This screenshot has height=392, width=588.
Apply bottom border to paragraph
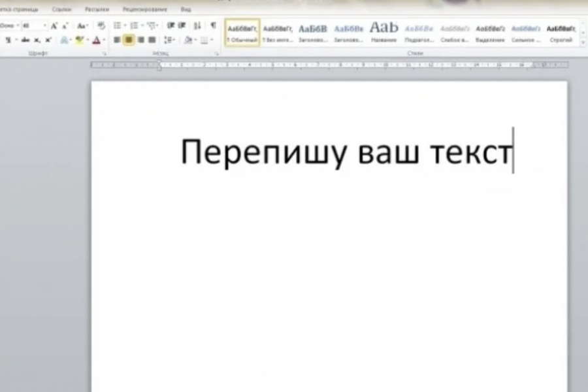[204, 40]
